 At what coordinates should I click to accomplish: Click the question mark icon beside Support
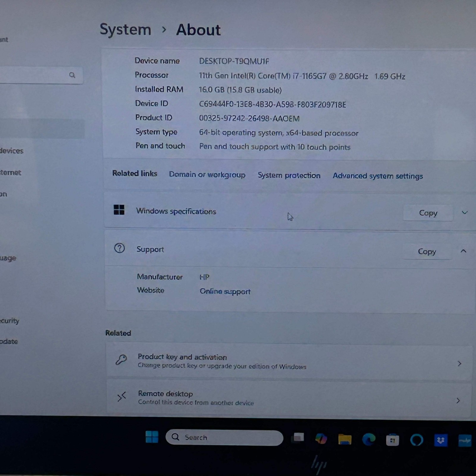point(120,248)
